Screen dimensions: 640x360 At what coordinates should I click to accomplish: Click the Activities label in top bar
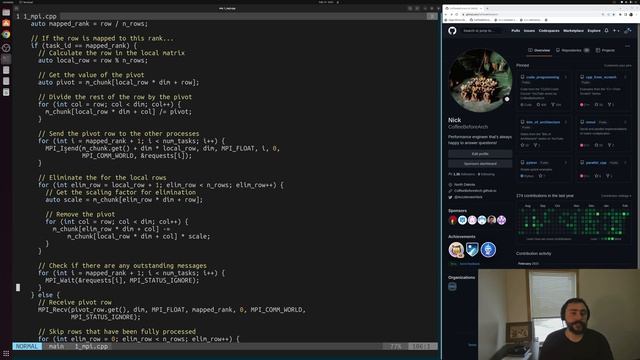[7, 2]
